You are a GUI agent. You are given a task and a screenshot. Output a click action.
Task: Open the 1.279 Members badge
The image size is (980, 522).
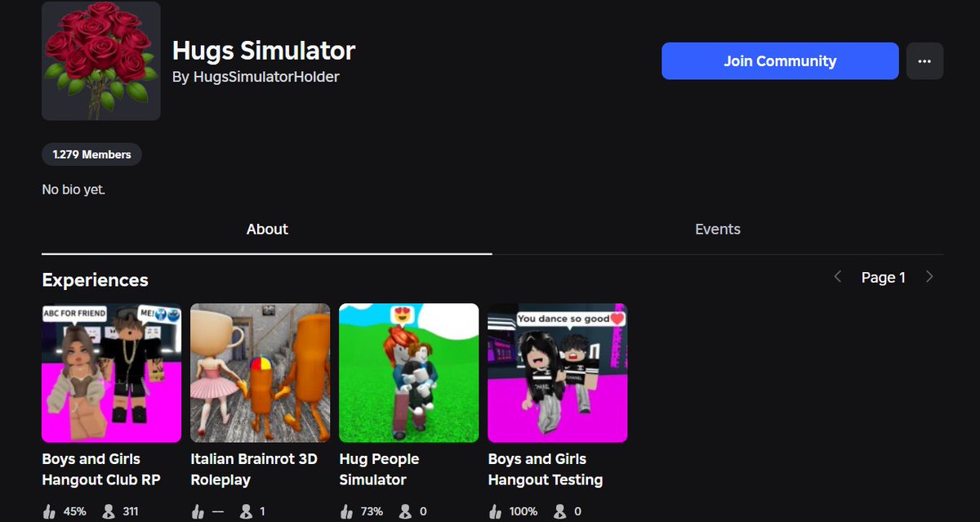[92, 154]
